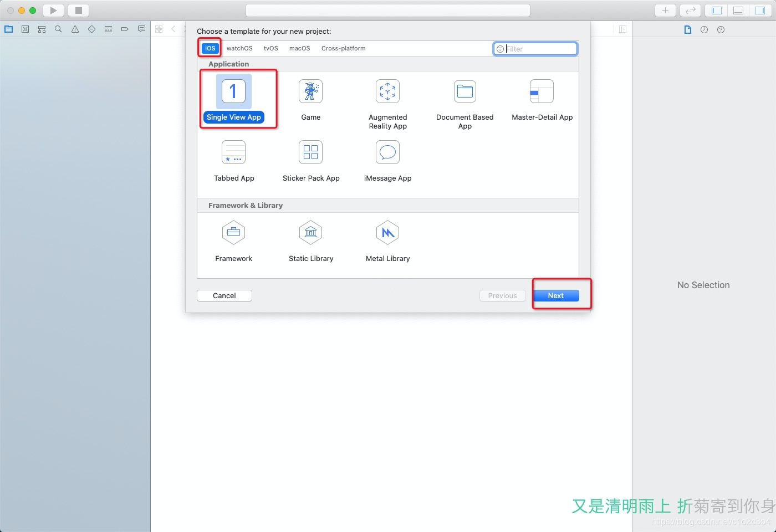The image size is (776, 532).
Task: Toggle the left navigator panel
Action: [717, 11]
